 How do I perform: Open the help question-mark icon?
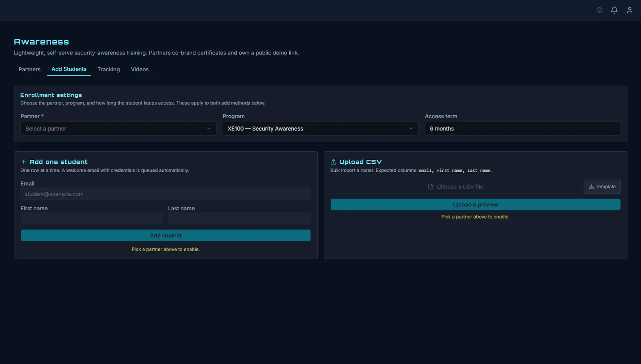(599, 10)
